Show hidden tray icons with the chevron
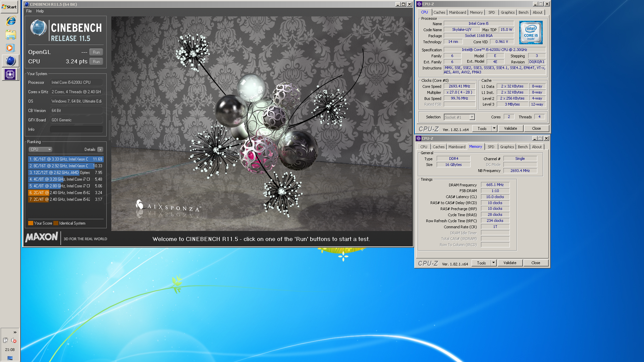This screenshot has width=644, height=362. (15, 332)
